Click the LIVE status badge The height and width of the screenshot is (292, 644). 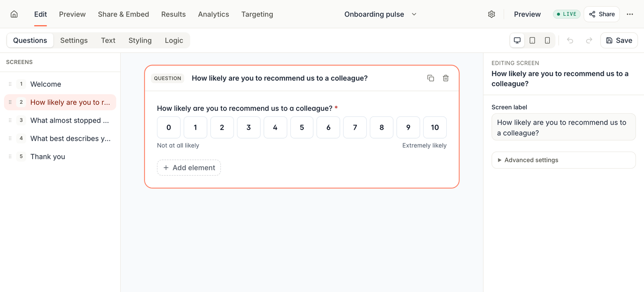pyautogui.click(x=567, y=14)
